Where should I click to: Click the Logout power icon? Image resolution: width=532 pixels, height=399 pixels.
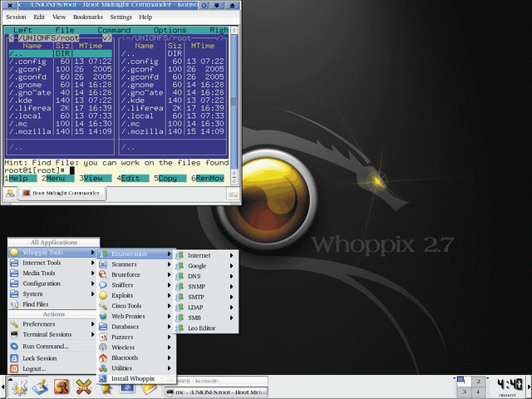[x=14, y=368]
